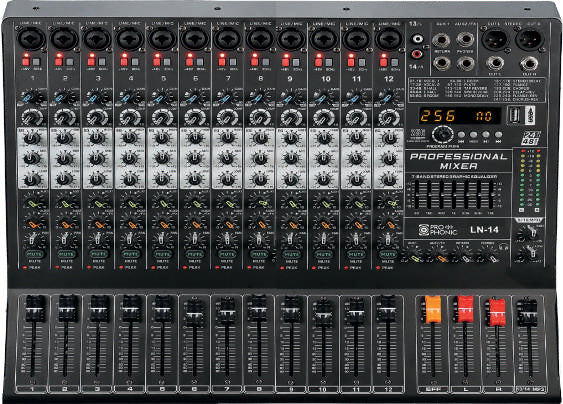Click the orange EFF master fader
This screenshot has width=563, height=404.
[433, 309]
